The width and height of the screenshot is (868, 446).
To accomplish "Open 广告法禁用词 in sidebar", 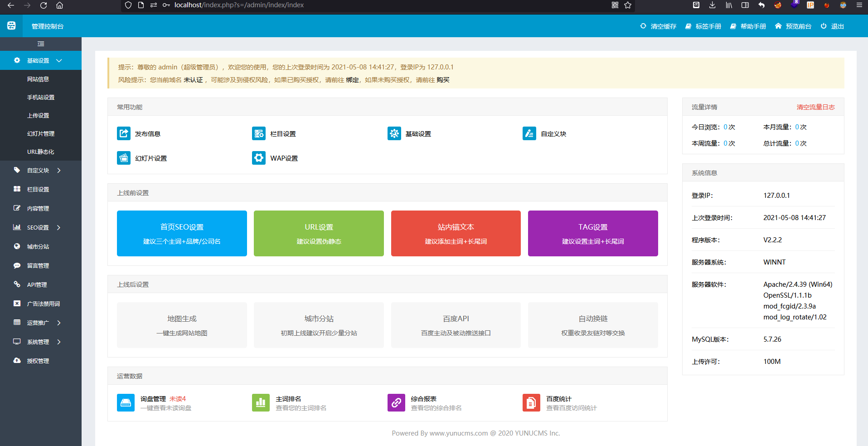I will (44, 304).
